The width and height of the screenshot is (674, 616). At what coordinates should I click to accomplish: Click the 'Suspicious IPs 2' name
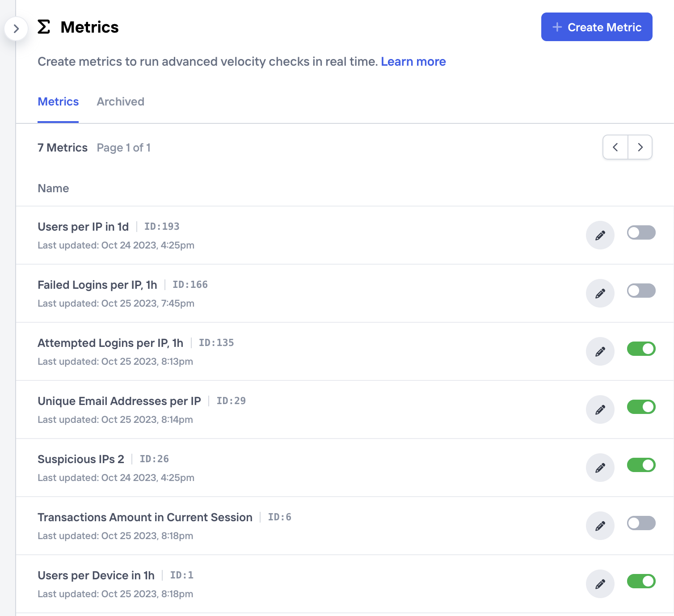tap(81, 459)
